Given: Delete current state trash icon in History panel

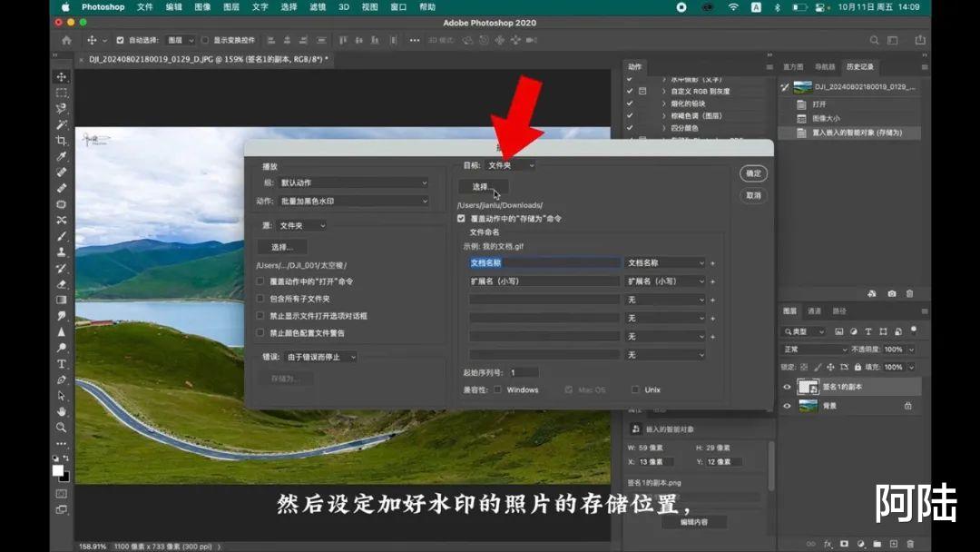Looking at the screenshot, I should coord(909,293).
